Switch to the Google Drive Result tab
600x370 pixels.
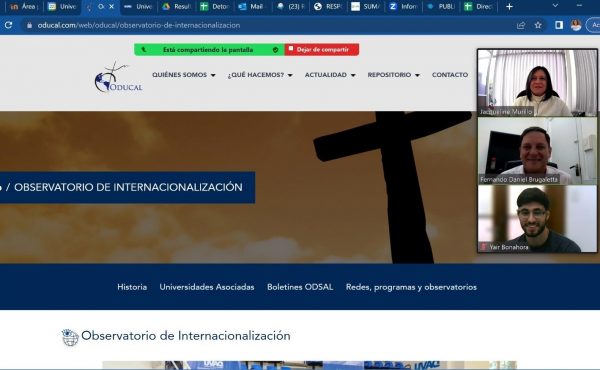(176, 7)
